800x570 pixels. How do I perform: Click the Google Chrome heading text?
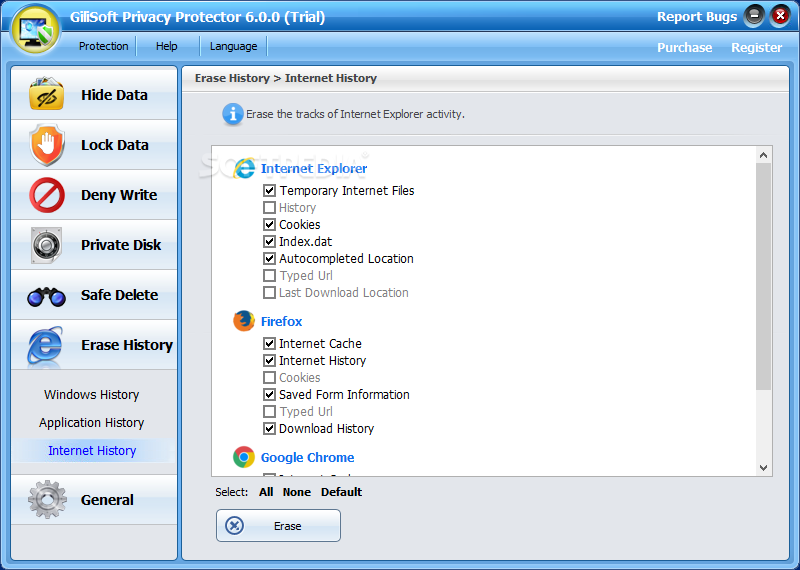(308, 457)
